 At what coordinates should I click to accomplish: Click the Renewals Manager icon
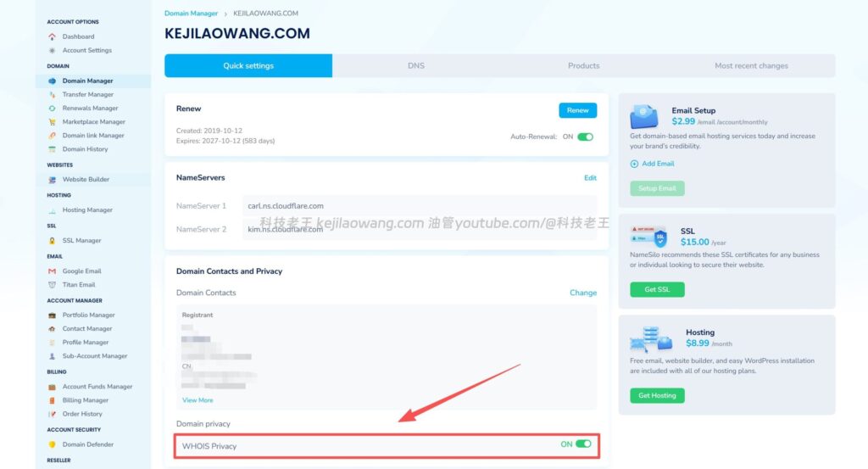(x=52, y=109)
